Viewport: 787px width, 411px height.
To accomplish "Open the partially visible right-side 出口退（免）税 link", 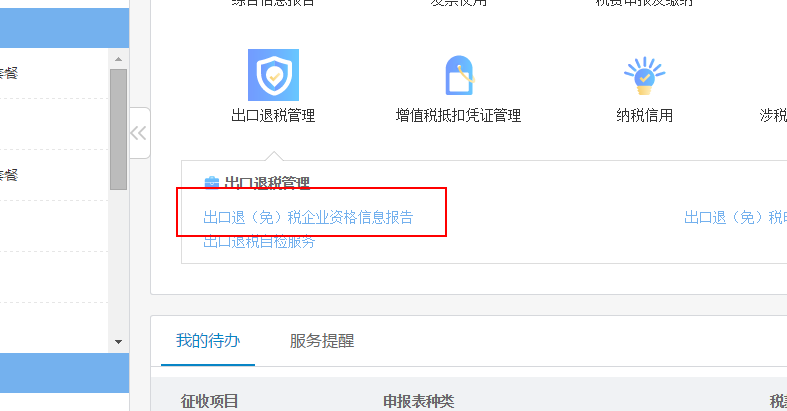I will pyautogui.click(x=735, y=217).
